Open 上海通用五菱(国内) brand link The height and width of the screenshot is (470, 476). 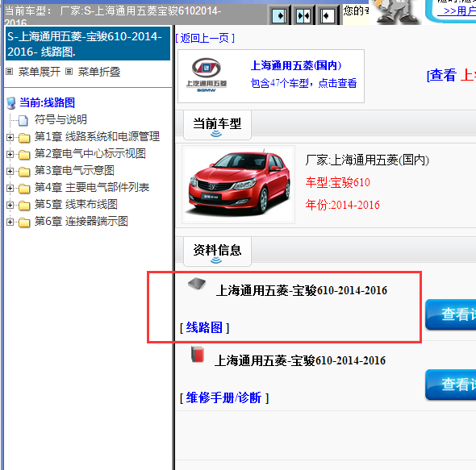(296, 65)
